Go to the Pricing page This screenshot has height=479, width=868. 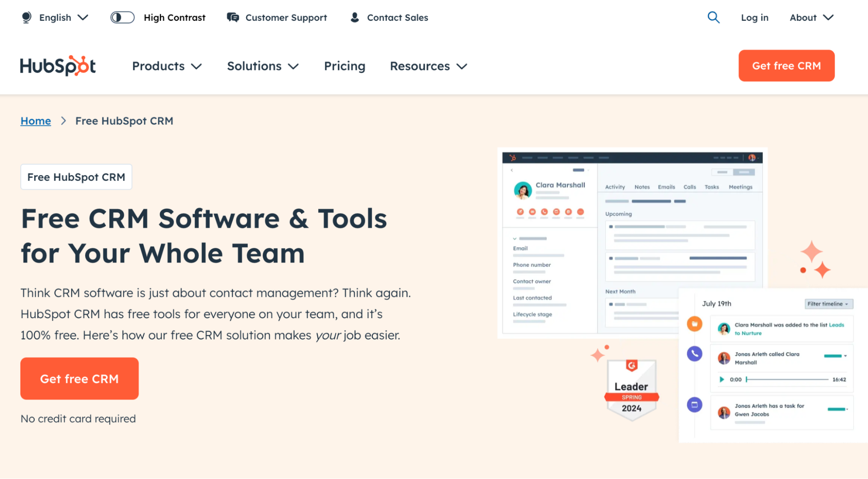coord(344,66)
